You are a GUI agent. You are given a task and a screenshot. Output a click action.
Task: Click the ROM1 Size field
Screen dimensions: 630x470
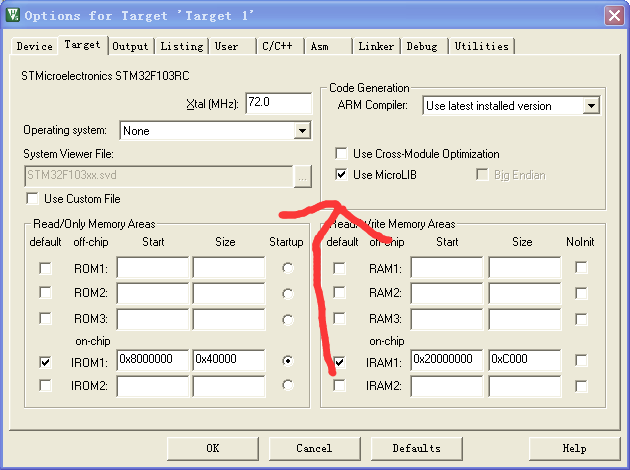tap(229, 268)
